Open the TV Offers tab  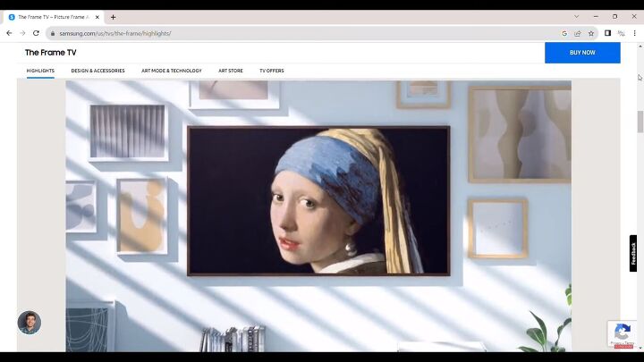(272, 71)
